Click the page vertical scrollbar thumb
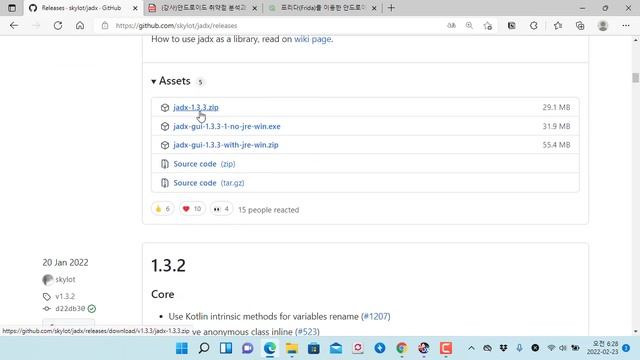This screenshot has height=360, width=640. 636,78
